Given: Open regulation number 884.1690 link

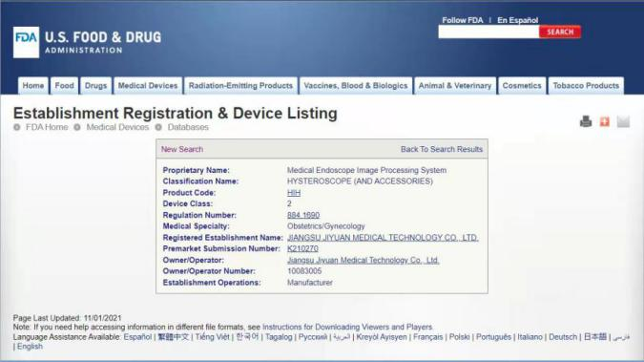Looking at the screenshot, I should click(303, 215).
